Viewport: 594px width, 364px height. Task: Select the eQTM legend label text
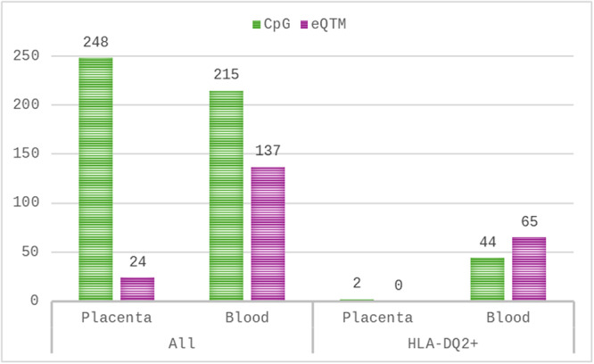click(x=330, y=24)
